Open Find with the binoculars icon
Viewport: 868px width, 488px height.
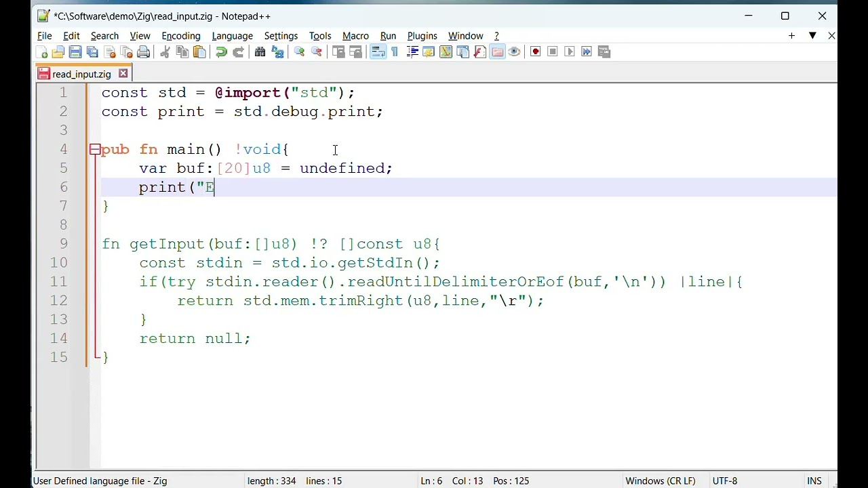coord(260,52)
